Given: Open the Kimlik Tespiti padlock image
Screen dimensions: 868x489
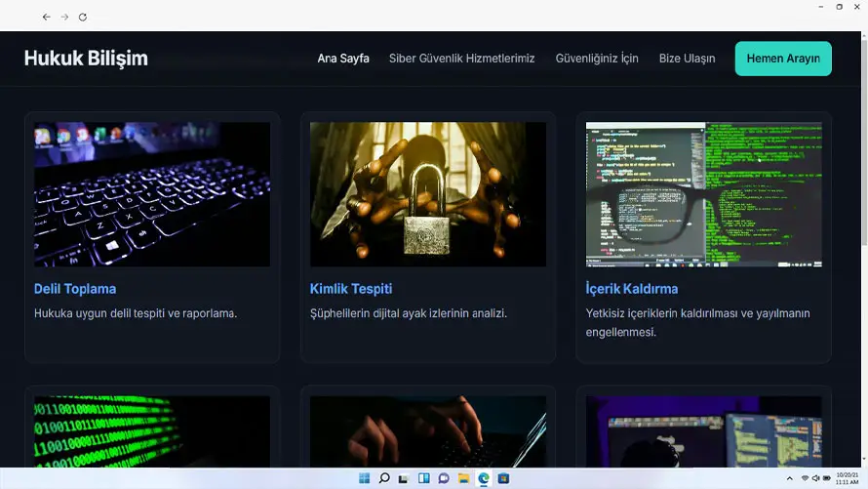Looking at the screenshot, I should (428, 194).
